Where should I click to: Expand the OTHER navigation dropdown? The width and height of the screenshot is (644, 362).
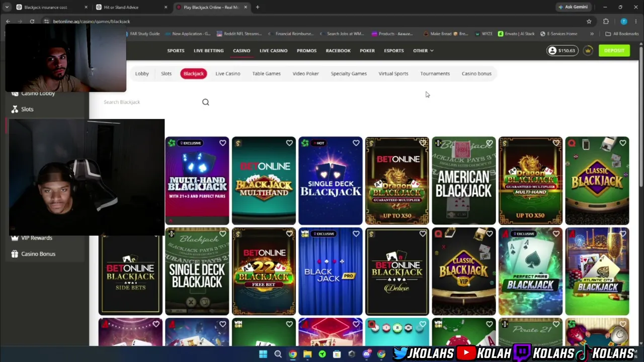(423, 51)
